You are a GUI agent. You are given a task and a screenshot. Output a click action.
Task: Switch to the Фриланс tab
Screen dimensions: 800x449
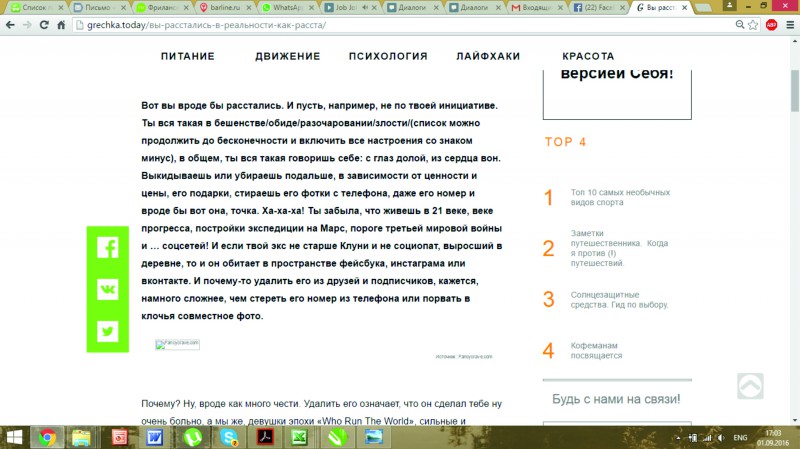(x=160, y=8)
